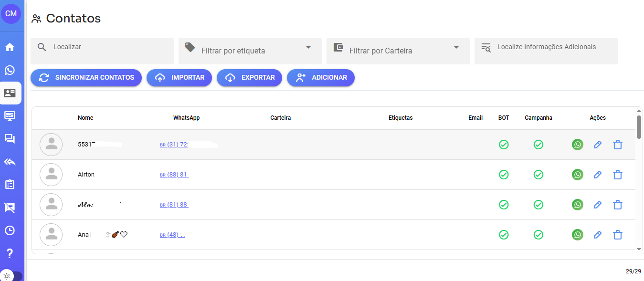Click the scrollbar down arrow in contacts table

click(x=639, y=249)
